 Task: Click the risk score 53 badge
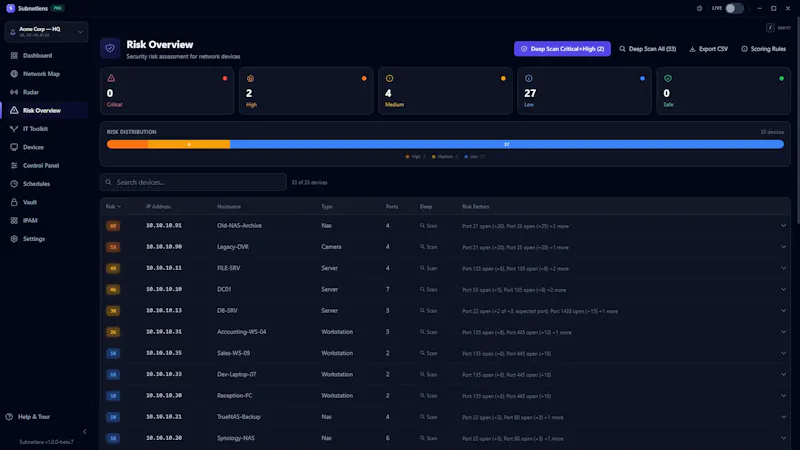[x=113, y=247]
